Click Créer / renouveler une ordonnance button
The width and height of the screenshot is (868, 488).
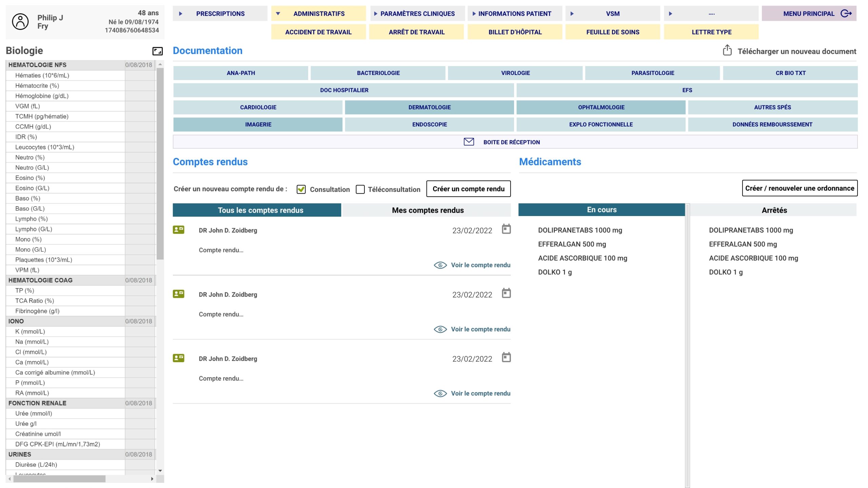click(799, 188)
